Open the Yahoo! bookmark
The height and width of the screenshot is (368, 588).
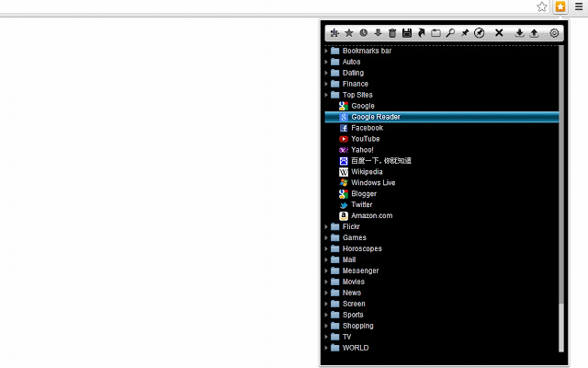pos(441,150)
